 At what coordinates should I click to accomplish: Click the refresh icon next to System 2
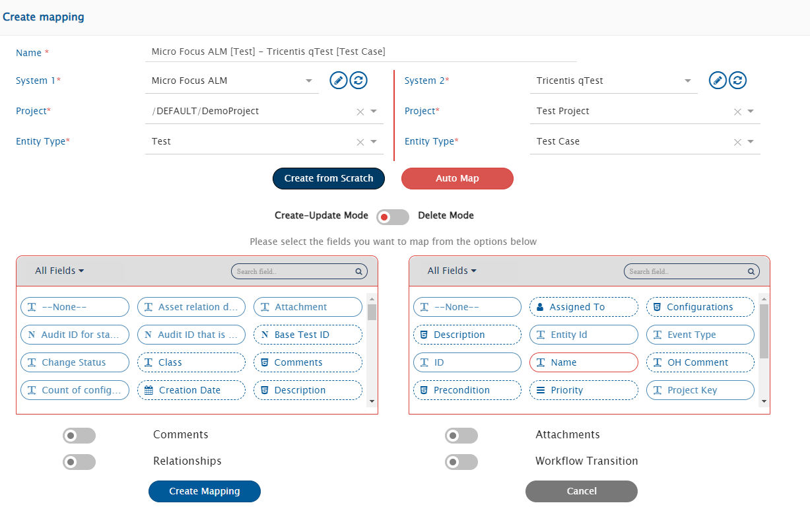click(738, 81)
